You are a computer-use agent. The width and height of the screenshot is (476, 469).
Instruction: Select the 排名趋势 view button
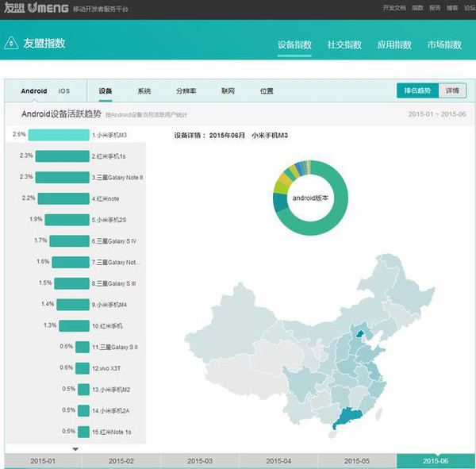point(416,90)
